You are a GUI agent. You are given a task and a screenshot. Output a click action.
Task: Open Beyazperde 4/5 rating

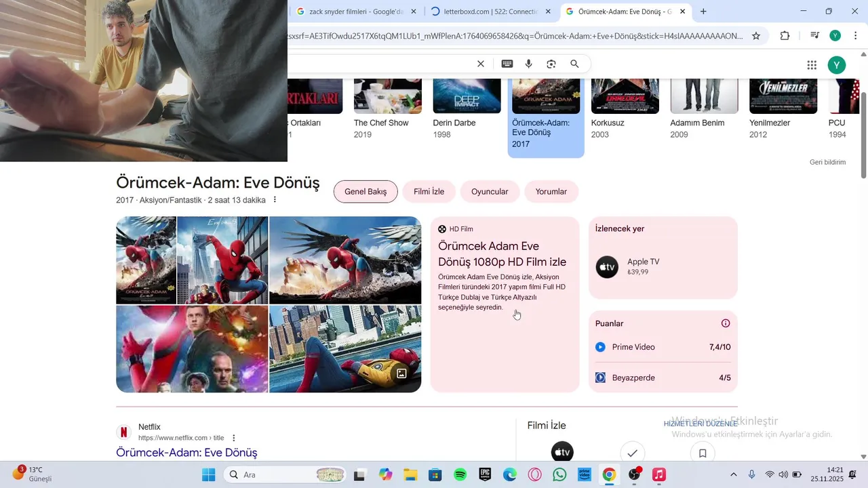[x=663, y=378]
